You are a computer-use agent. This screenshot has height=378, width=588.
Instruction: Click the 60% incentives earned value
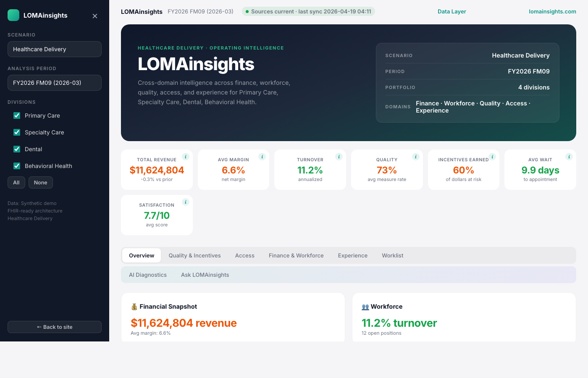tap(464, 170)
